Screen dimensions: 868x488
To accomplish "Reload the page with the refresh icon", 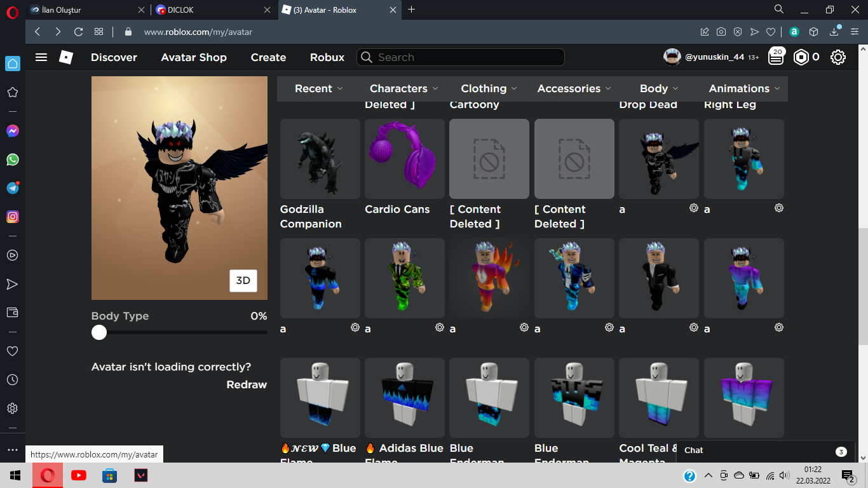I will click(x=78, y=32).
